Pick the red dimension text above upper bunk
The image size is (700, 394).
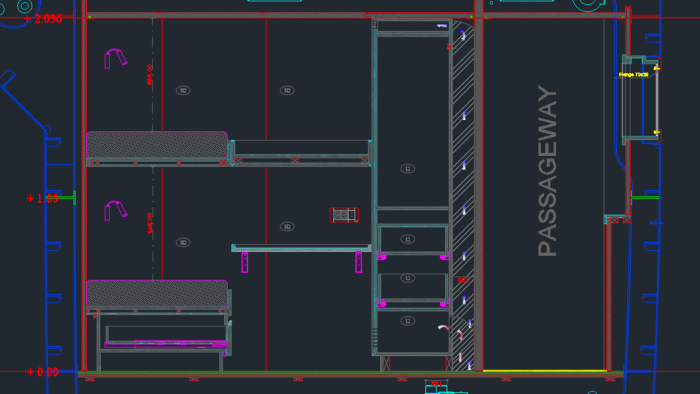150,75
